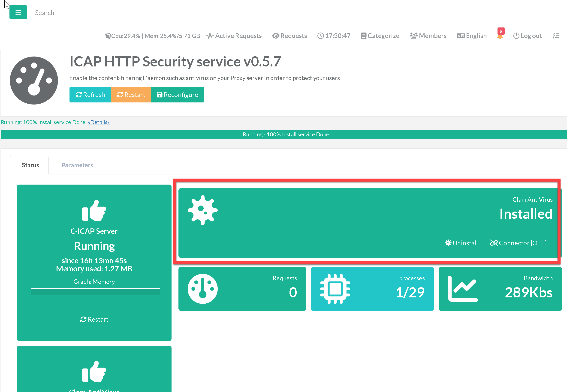Click the ICAP service dashboard logo
This screenshot has width=567, height=392.
tap(34, 81)
